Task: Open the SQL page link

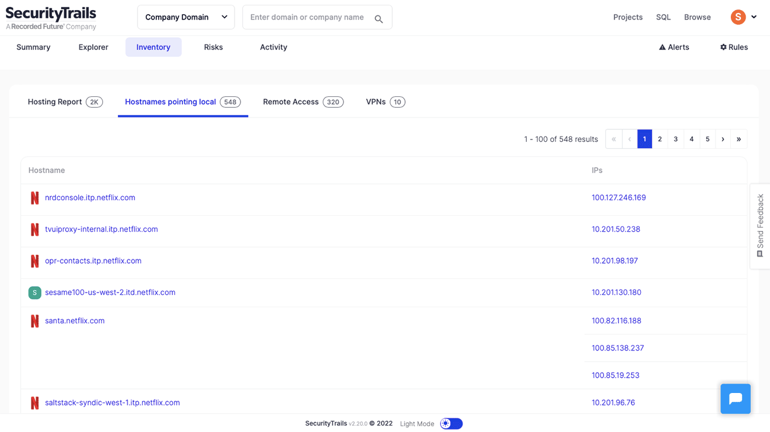Action: coord(663,17)
